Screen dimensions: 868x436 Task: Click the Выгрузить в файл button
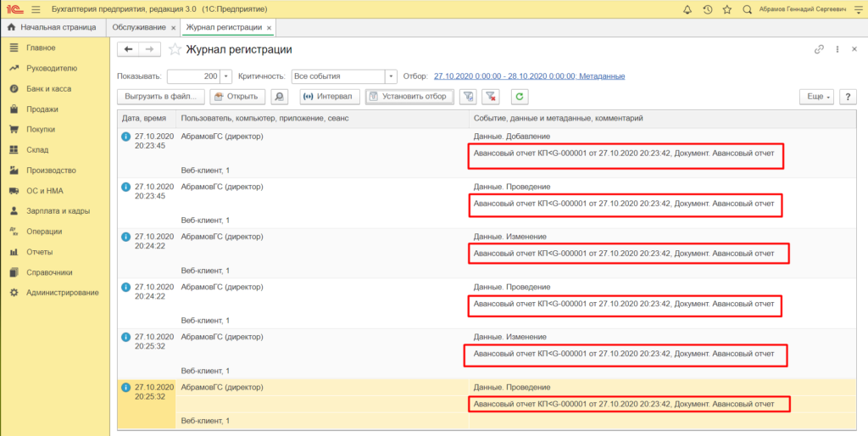click(161, 97)
